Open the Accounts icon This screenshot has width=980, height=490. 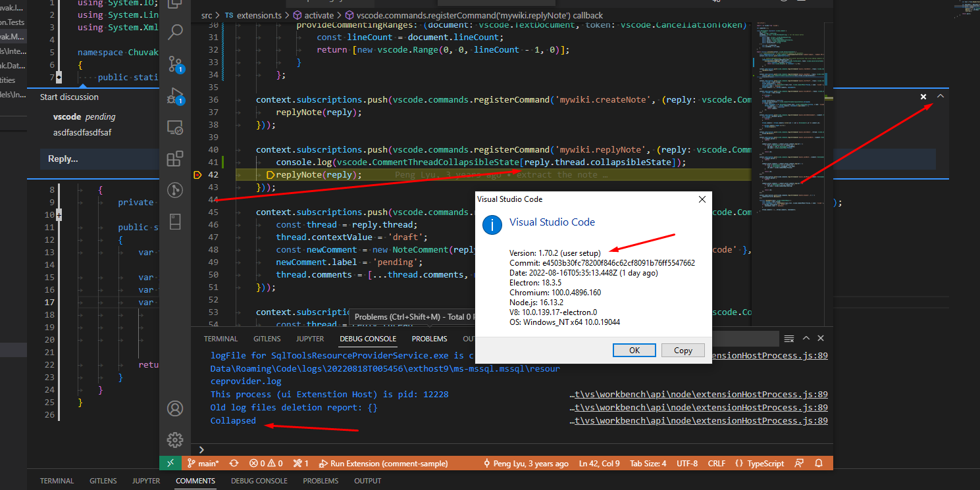[174, 408]
